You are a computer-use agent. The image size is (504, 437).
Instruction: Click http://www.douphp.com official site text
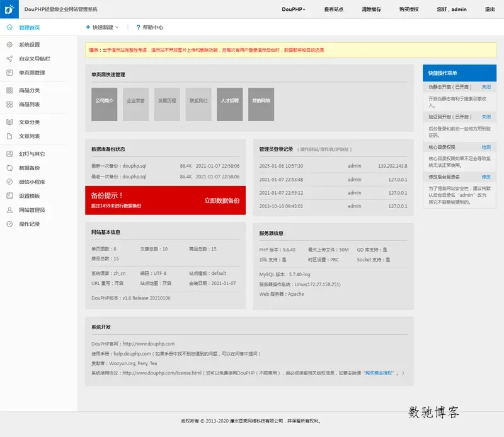click(149, 344)
